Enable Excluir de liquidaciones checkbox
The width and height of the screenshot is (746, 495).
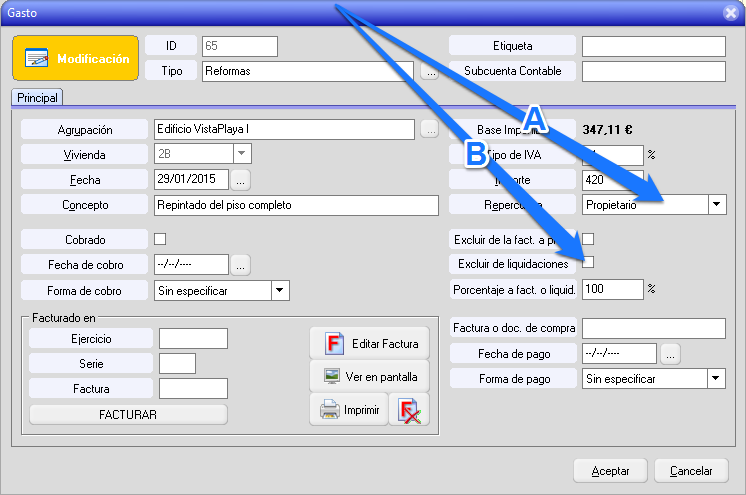tap(588, 263)
